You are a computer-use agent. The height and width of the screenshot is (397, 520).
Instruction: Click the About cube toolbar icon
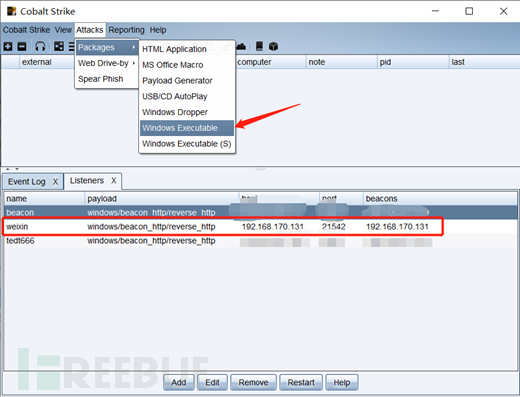(x=273, y=46)
